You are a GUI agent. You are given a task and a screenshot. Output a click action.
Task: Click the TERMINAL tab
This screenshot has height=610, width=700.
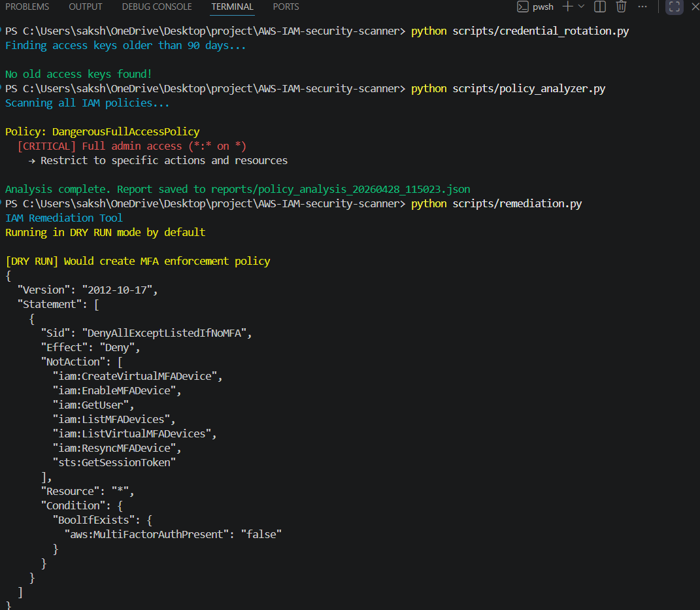(x=232, y=7)
